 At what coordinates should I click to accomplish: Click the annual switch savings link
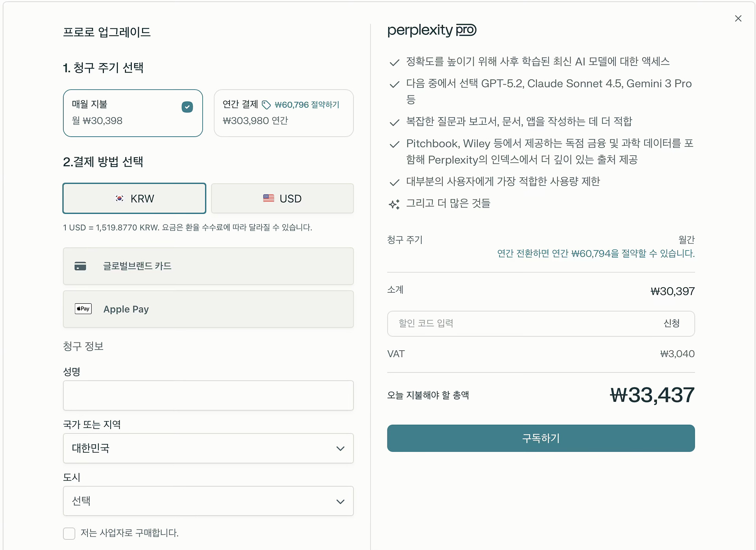click(x=595, y=253)
